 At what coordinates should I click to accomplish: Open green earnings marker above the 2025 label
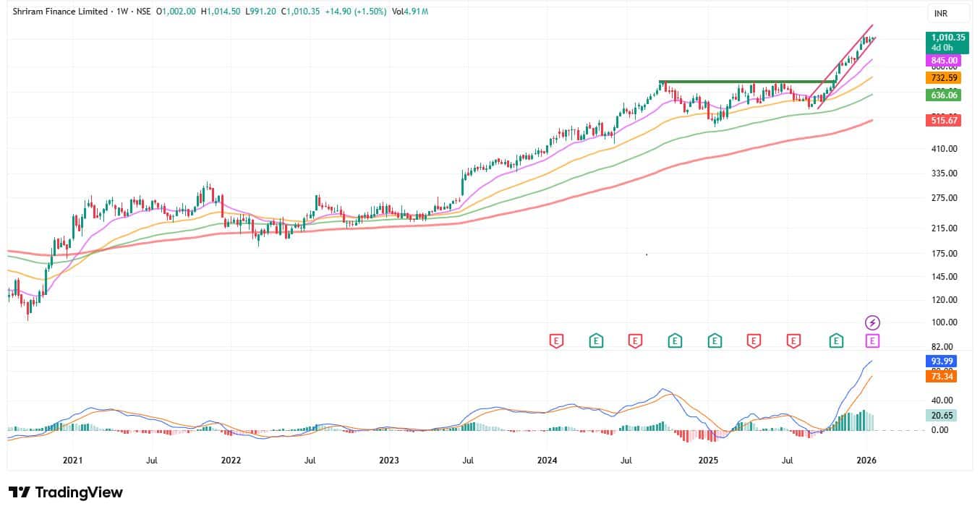tap(715, 340)
